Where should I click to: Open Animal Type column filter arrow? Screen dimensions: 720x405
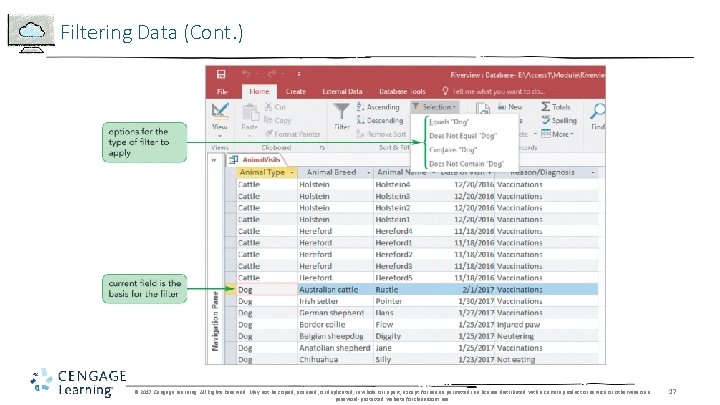(x=292, y=173)
